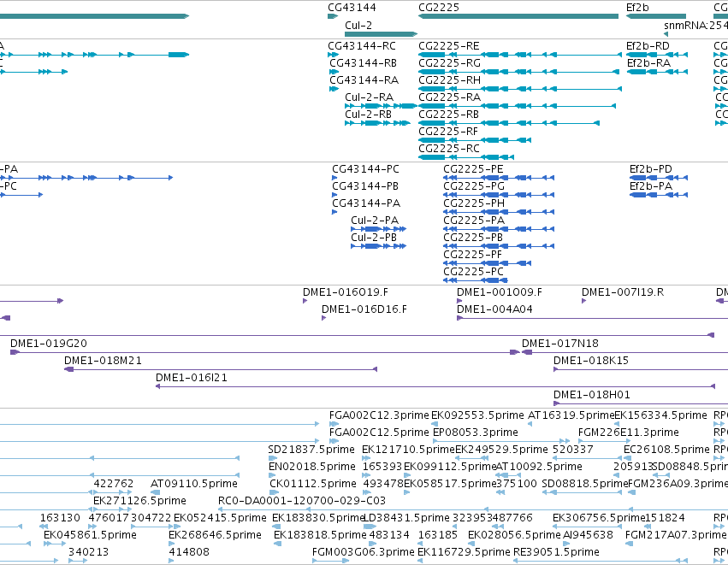Click EST EK092553.5prime
The image size is (728, 565).
tap(477, 415)
